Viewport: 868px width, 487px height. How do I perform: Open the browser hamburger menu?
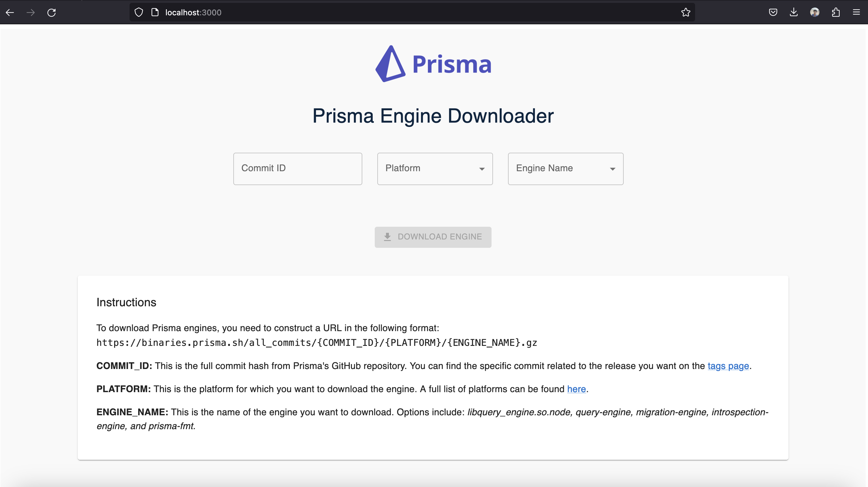point(856,12)
